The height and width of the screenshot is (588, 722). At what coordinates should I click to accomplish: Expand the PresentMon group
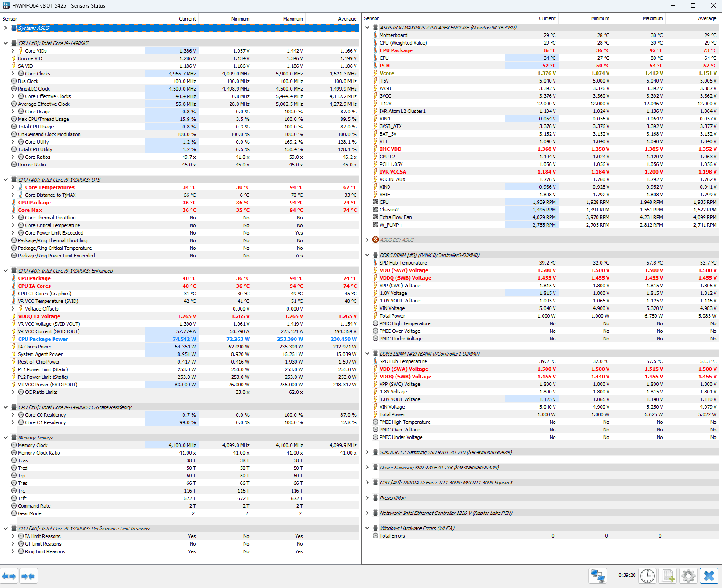click(x=367, y=498)
